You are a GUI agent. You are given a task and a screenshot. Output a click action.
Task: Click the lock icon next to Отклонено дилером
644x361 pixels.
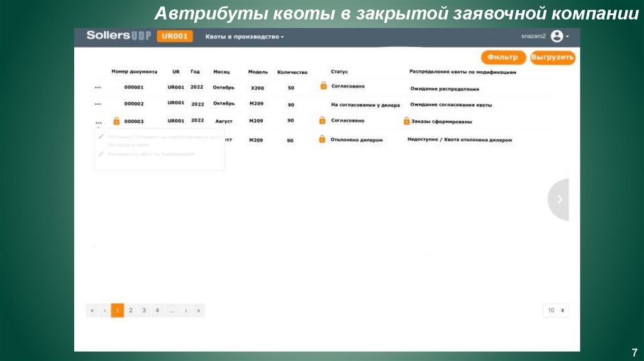coord(322,139)
